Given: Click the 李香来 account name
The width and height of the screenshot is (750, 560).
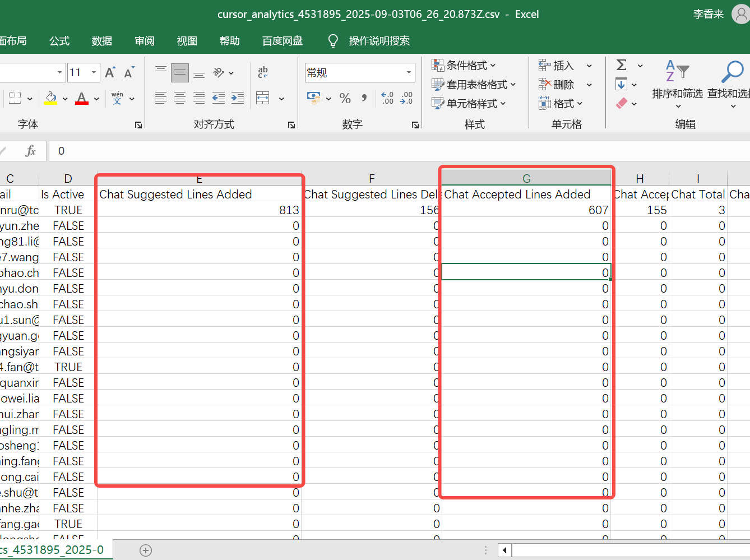Looking at the screenshot, I should point(709,14).
